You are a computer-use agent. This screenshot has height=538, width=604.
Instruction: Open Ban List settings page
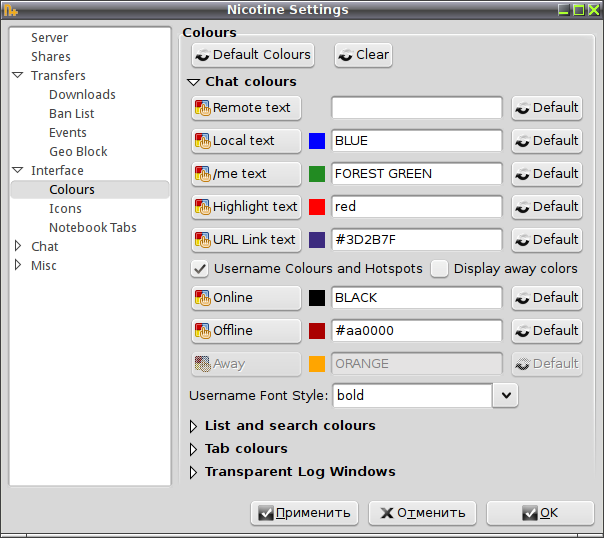[72, 114]
